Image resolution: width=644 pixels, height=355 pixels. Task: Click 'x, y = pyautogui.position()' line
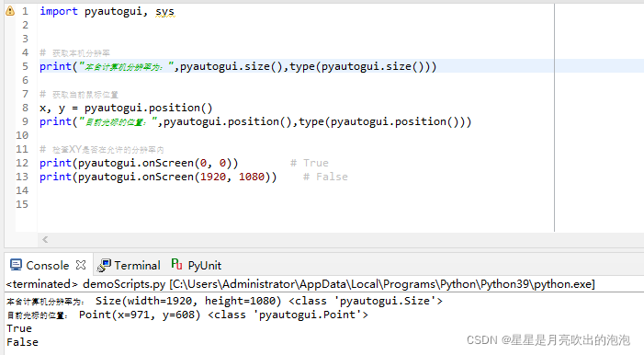click(x=126, y=108)
